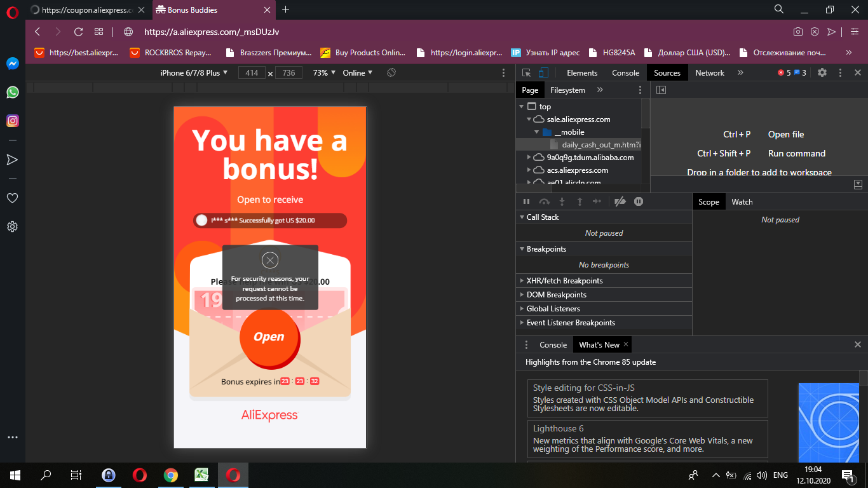Image resolution: width=868 pixels, height=488 pixels.
Task: Pause script execution
Action: click(x=526, y=201)
